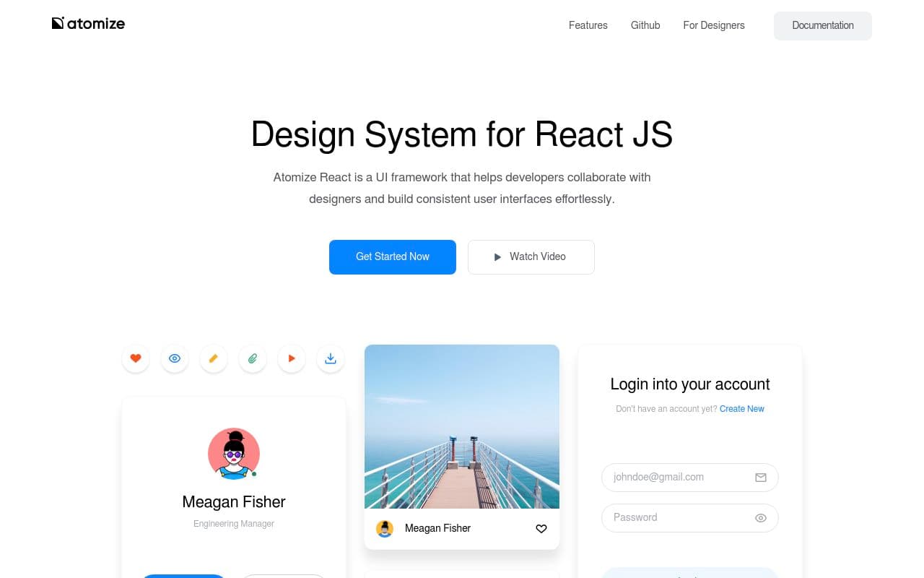Click the blue eye icon button
Screen dimensions: 924x578
[175, 358]
